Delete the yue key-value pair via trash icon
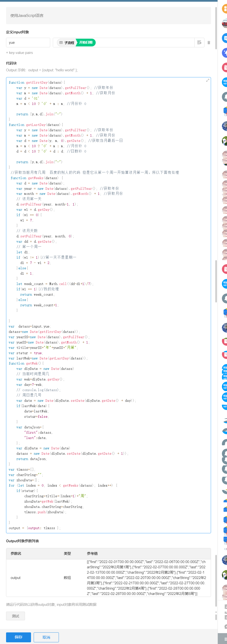 (x=209, y=43)
